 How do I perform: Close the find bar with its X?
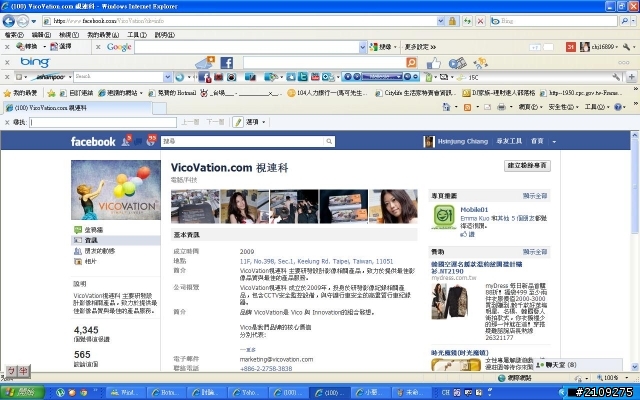click(x=7, y=122)
